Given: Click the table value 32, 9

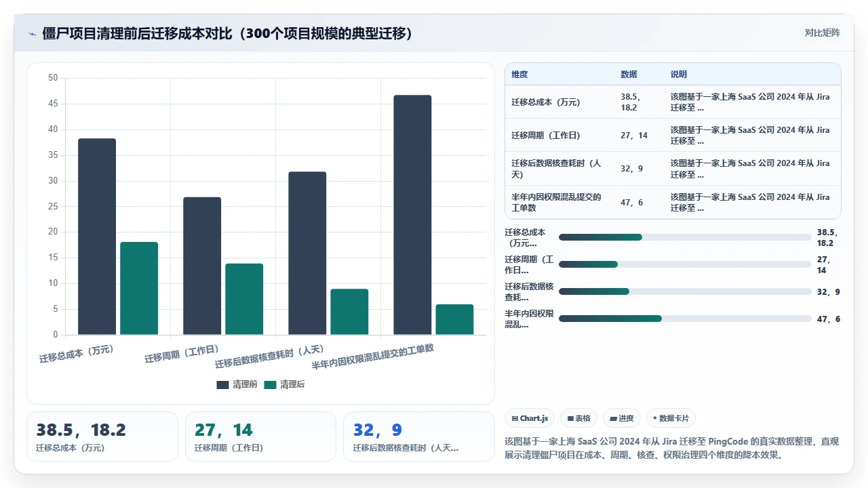Looking at the screenshot, I should point(632,169).
